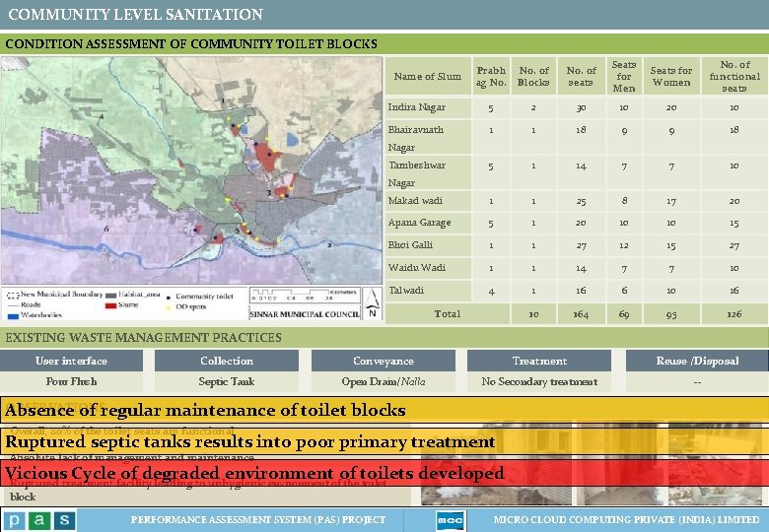Screen dimensions: 769x532
Task: Click the 'Prabhag No.' column header
Action: click(x=491, y=77)
